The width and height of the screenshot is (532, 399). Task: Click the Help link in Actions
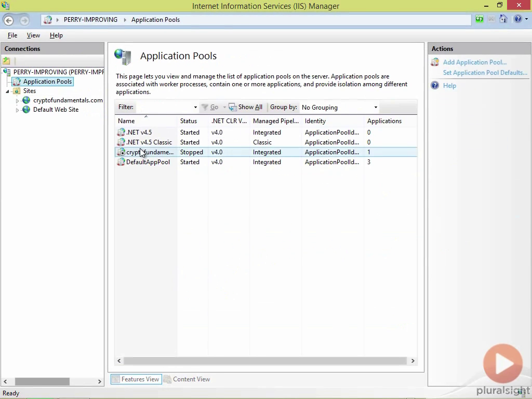pos(449,86)
